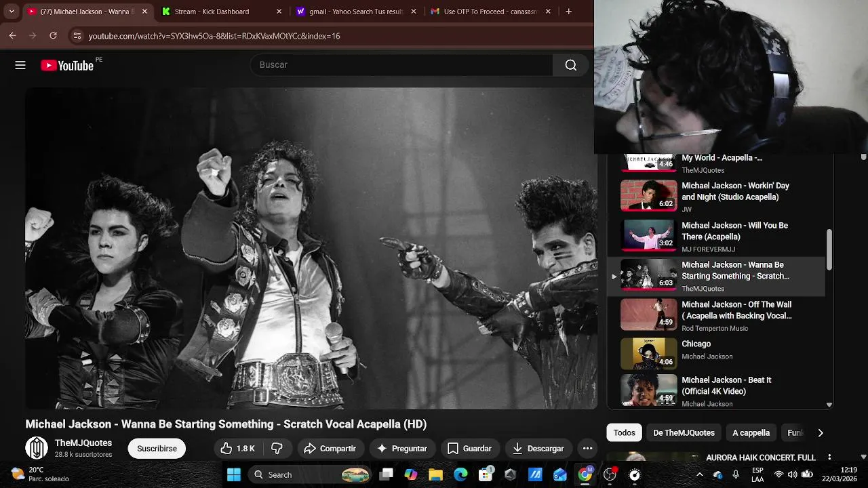The height and width of the screenshot is (488, 868).
Task: Go back with browser back arrow
Action: [x=12, y=35]
